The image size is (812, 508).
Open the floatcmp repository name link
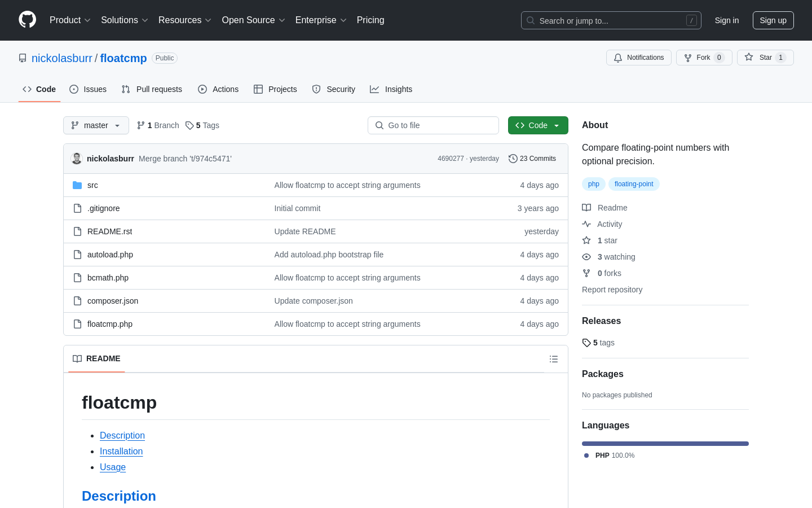pos(123,58)
